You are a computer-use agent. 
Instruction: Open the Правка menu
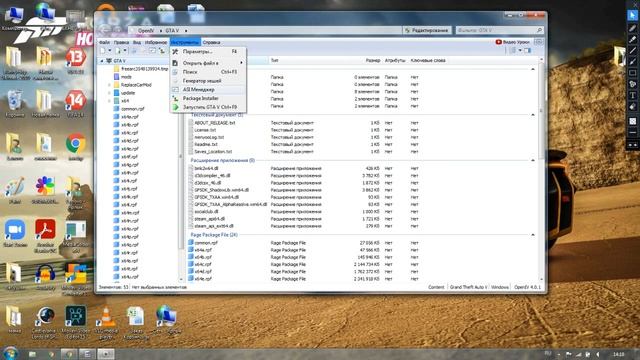(121, 42)
